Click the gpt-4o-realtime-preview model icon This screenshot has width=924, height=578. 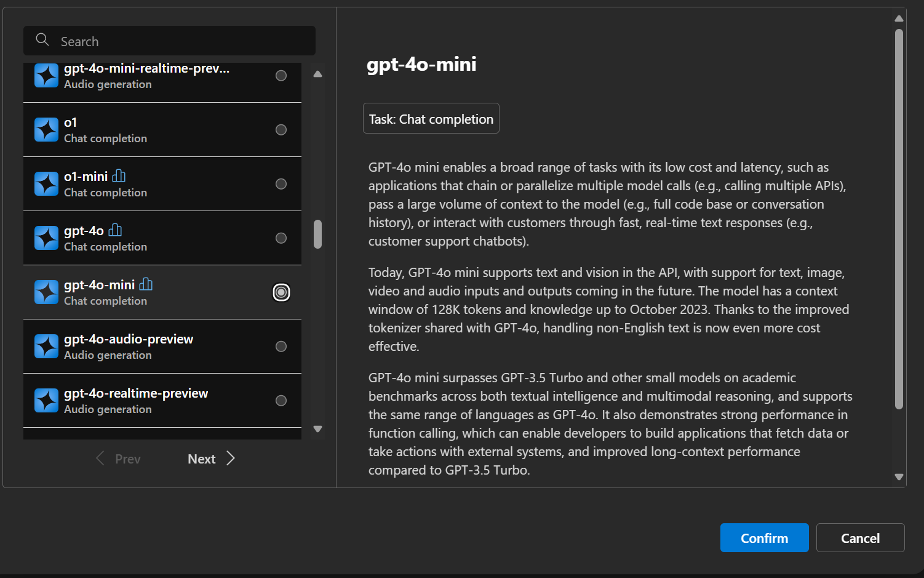click(46, 401)
